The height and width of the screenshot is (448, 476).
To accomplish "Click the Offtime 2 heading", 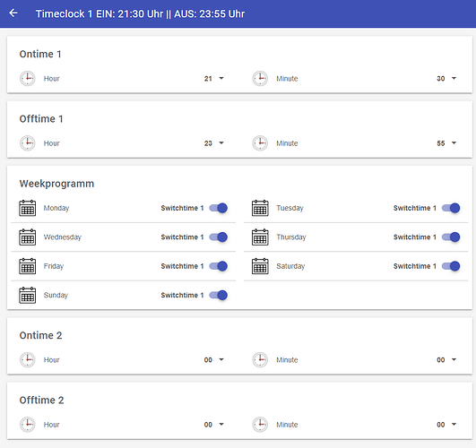I will 41,400.
